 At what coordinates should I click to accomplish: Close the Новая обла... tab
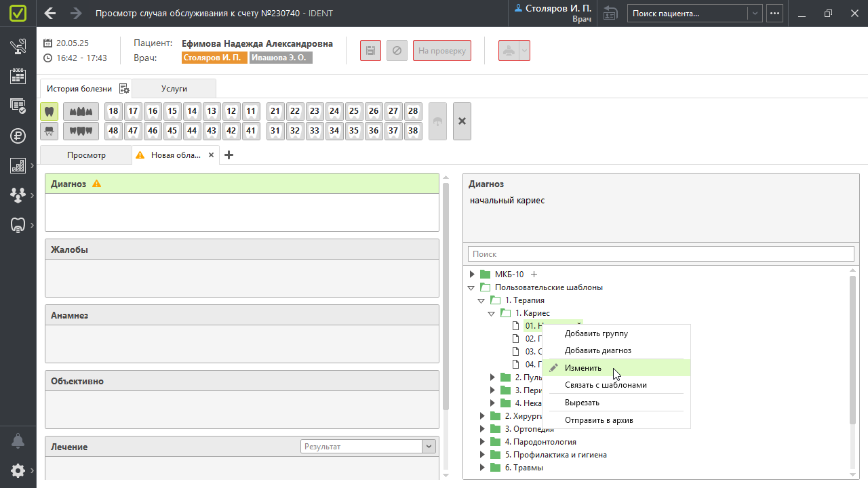pos(211,155)
